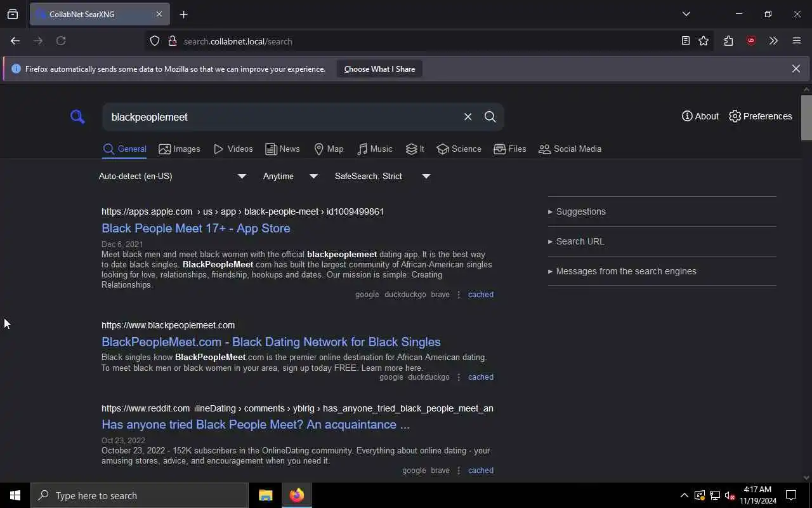Show more tools with the double-chevron icon
The height and width of the screenshot is (508, 812).
(773, 41)
